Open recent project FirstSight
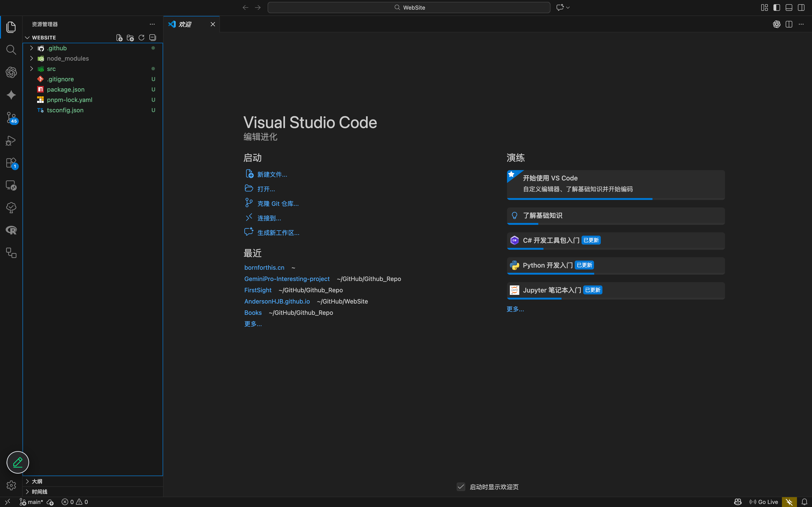This screenshot has width=812, height=507. [258, 290]
